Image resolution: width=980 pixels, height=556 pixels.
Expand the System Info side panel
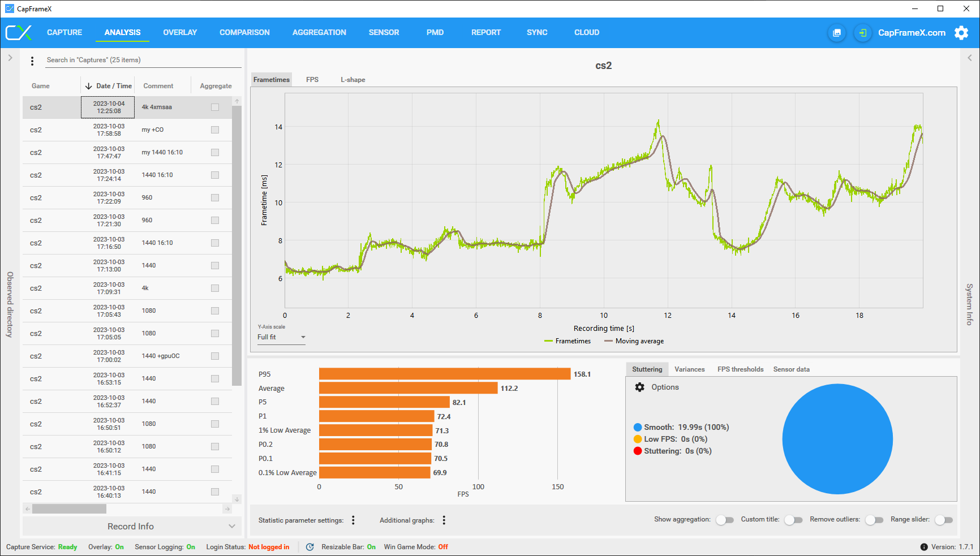click(970, 58)
